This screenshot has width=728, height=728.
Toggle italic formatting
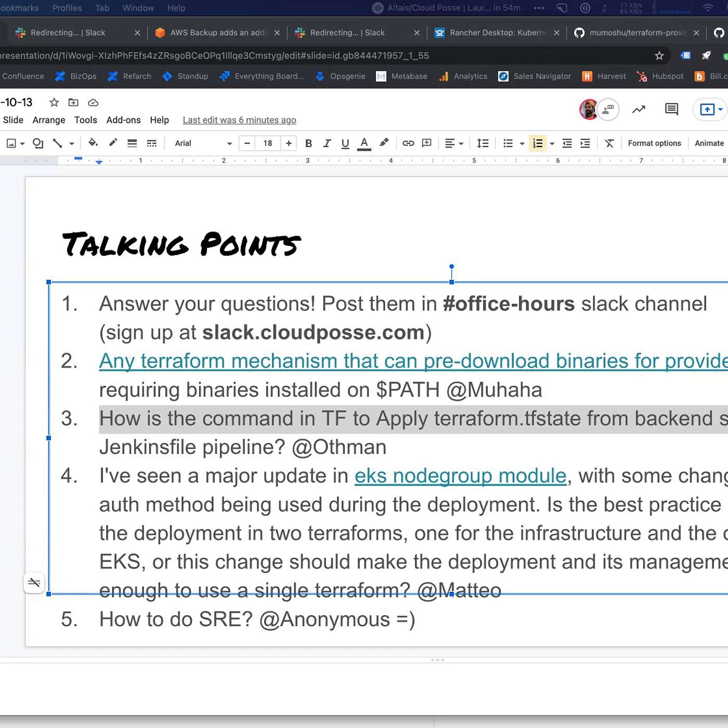click(327, 143)
